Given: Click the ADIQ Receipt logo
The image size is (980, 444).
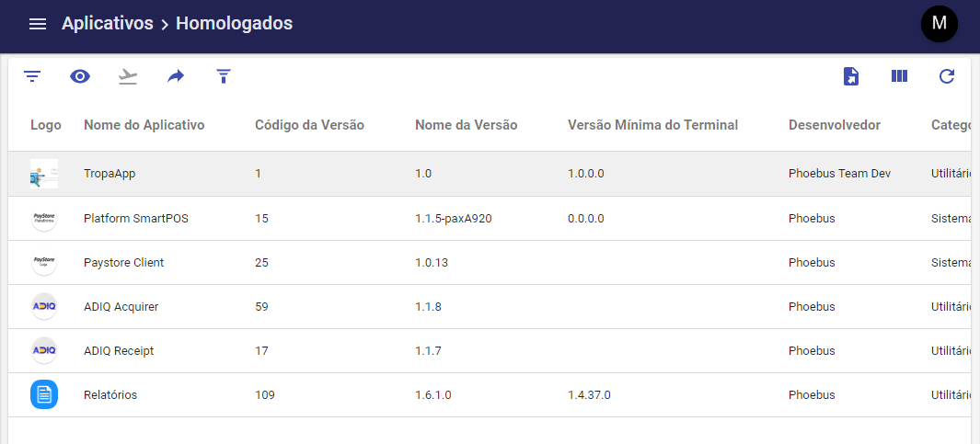Looking at the screenshot, I should (x=44, y=351).
